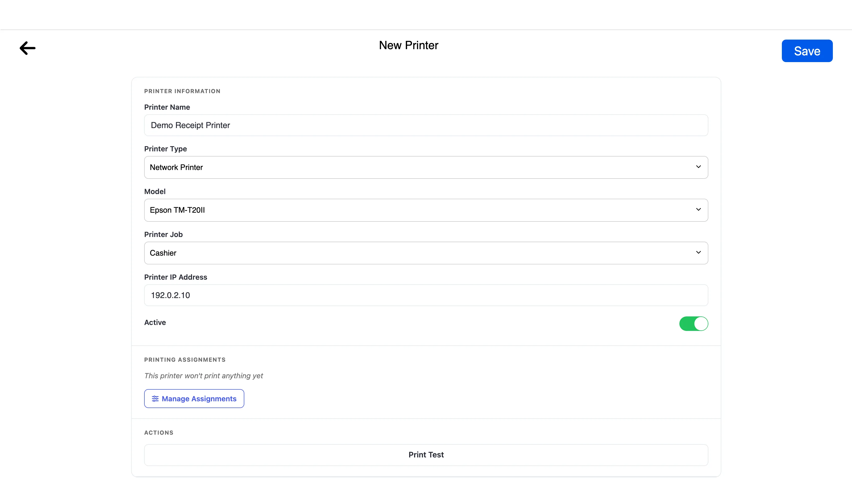Click the New Printer page title
This screenshot has width=852, height=504.
coord(409,46)
